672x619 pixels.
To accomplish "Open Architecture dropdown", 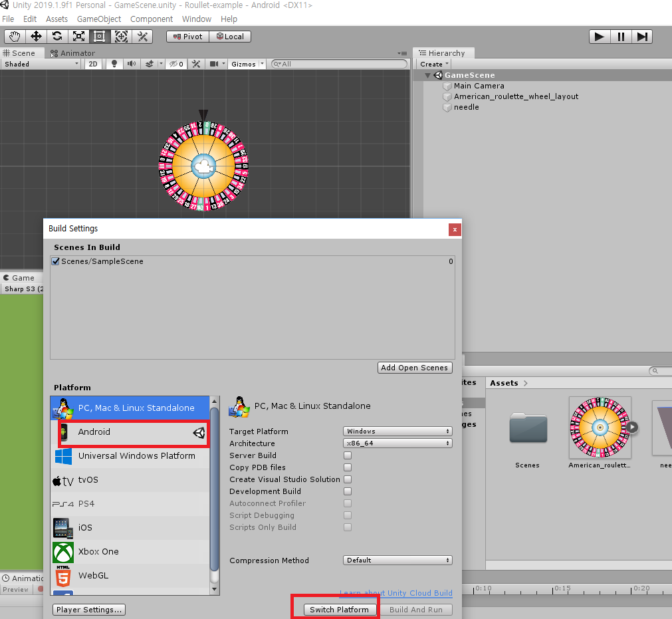I will tap(397, 443).
